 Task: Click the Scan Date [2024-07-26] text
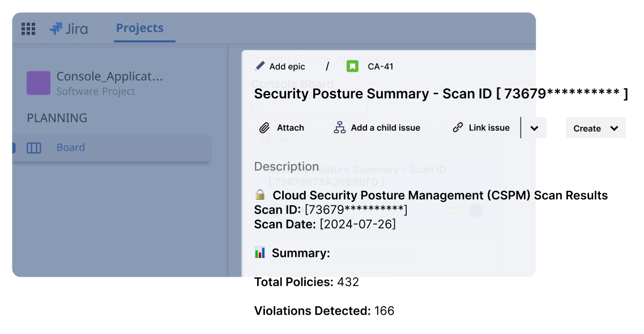pyautogui.click(x=325, y=224)
